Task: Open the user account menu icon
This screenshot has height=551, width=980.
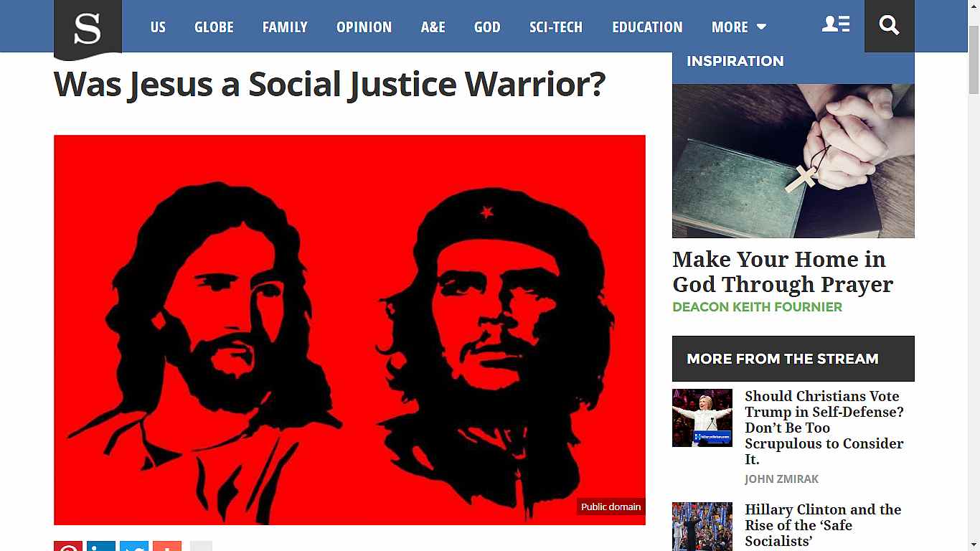Action: click(x=836, y=24)
